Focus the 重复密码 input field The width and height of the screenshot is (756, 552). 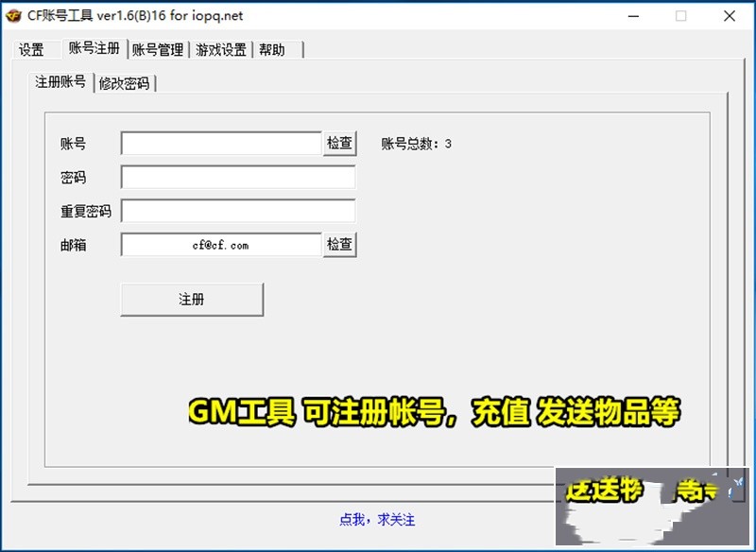point(238,211)
